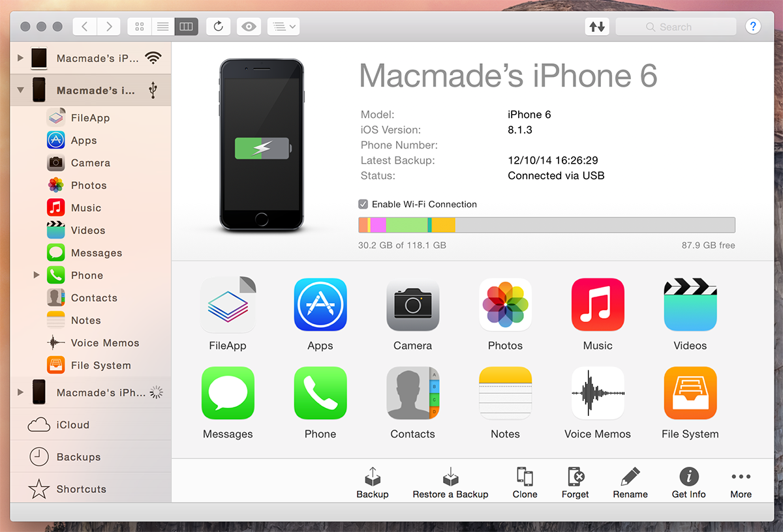Toggle Enable Wi-Fi Connection checkbox
This screenshot has width=783, height=532.
coord(363,204)
